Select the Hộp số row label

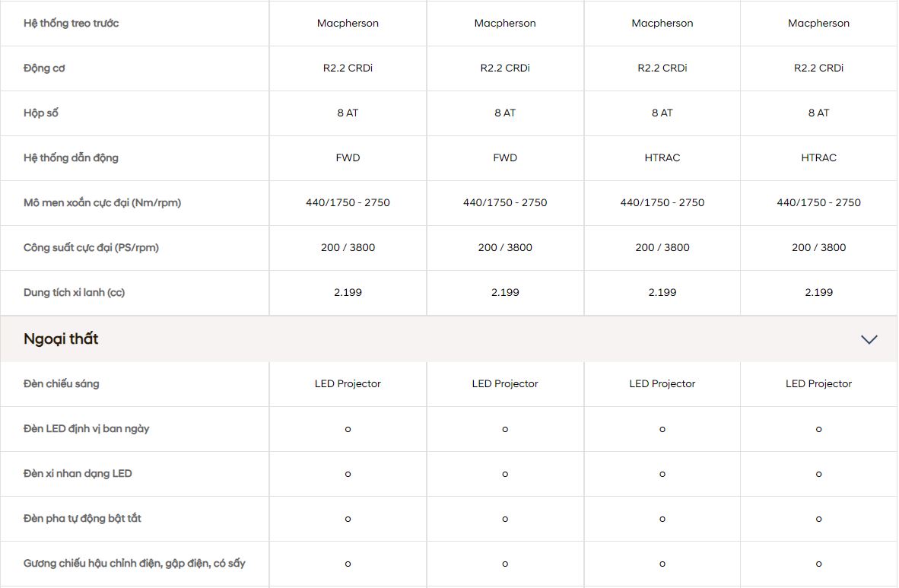(x=41, y=113)
